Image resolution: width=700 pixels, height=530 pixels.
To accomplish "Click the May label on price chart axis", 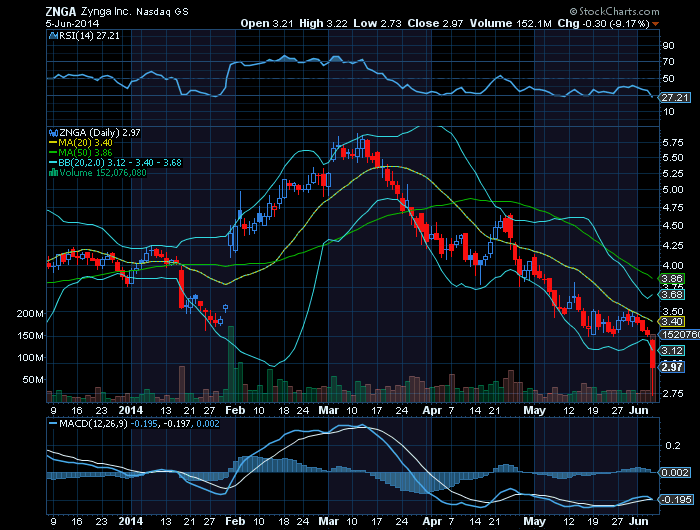I will click(534, 410).
